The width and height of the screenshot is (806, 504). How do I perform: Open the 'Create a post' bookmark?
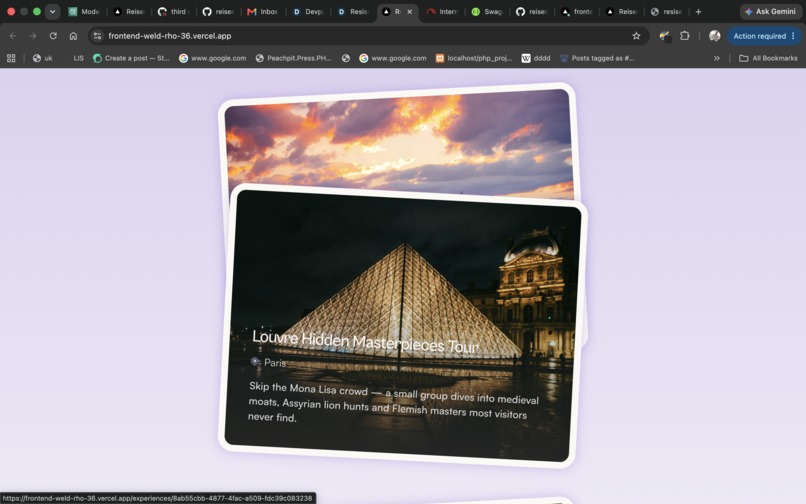tap(131, 58)
